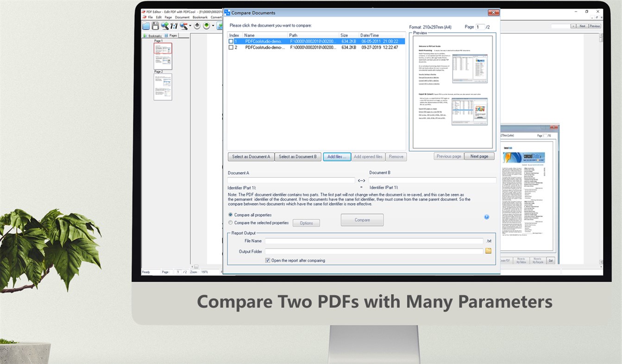
Task: Open the Convert menu
Action: (216, 17)
